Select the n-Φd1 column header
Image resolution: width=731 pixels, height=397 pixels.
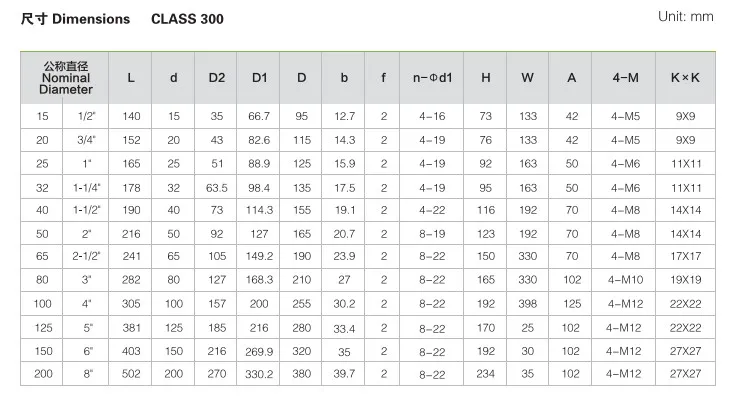pyautogui.click(x=432, y=78)
